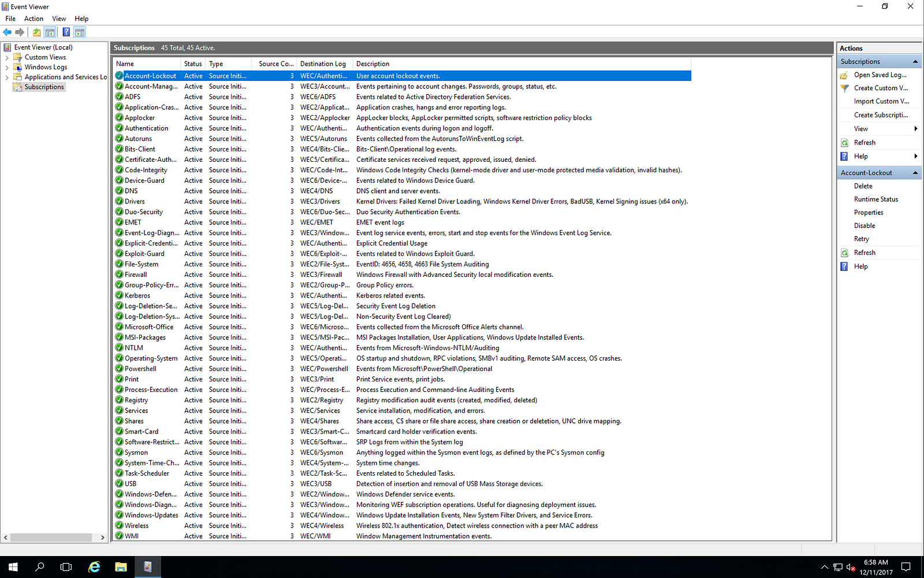Click Properties action for subscription
924x578 pixels.
pos(869,213)
